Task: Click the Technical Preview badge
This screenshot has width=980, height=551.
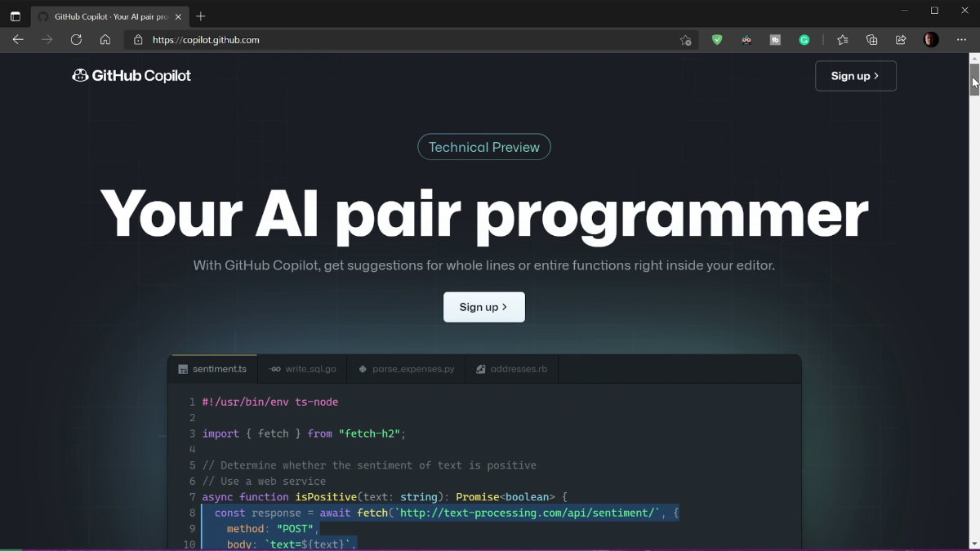Action: (483, 147)
